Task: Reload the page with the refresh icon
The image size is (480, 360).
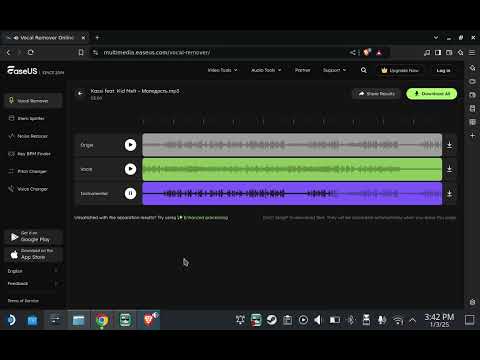Action: tap(31, 52)
